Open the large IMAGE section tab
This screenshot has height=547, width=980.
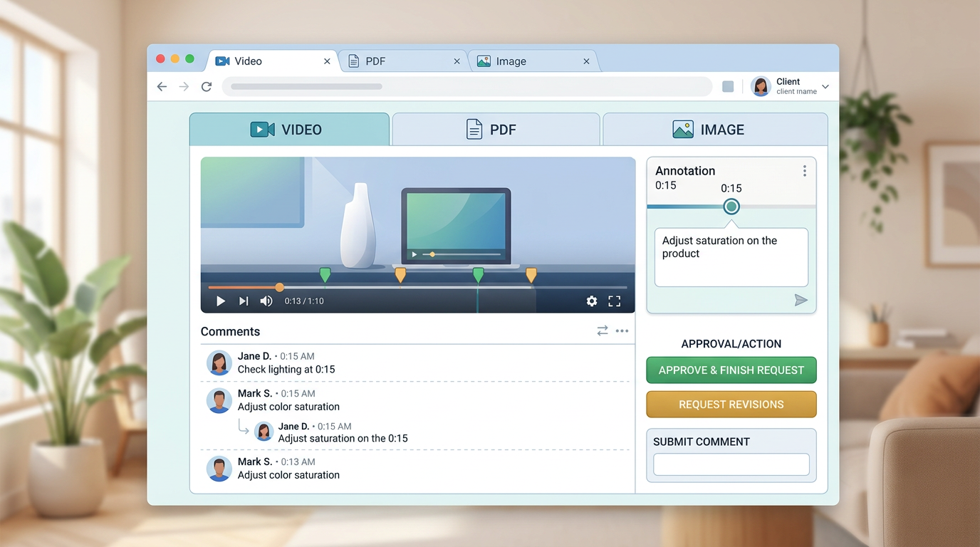[x=715, y=130]
